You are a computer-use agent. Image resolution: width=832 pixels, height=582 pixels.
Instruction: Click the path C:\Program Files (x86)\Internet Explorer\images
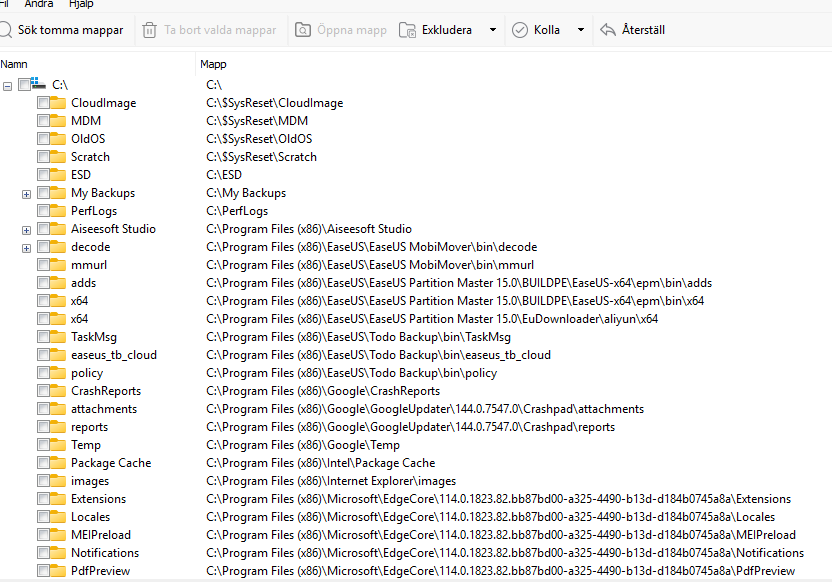(x=331, y=481)
